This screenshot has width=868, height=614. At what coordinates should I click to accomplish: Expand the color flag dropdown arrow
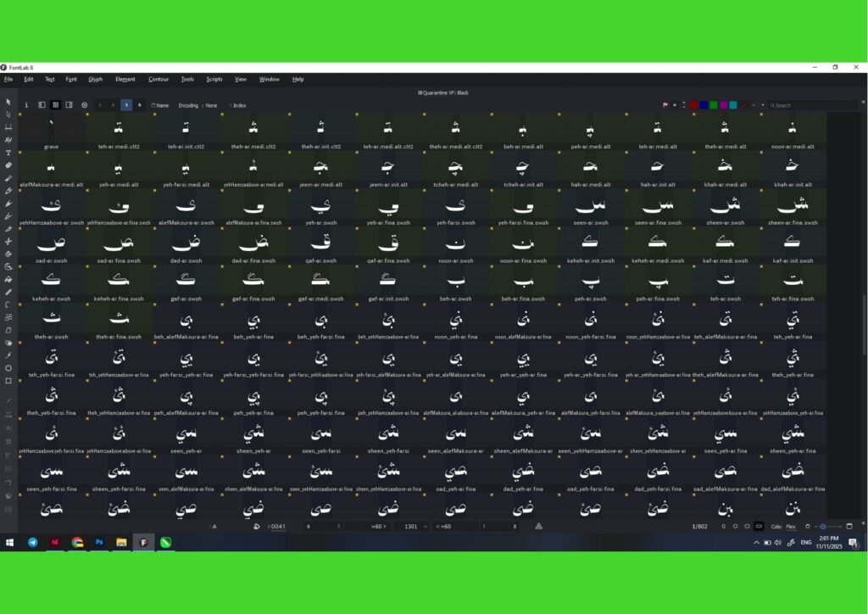pyautogui.click(x=762, y=105)
